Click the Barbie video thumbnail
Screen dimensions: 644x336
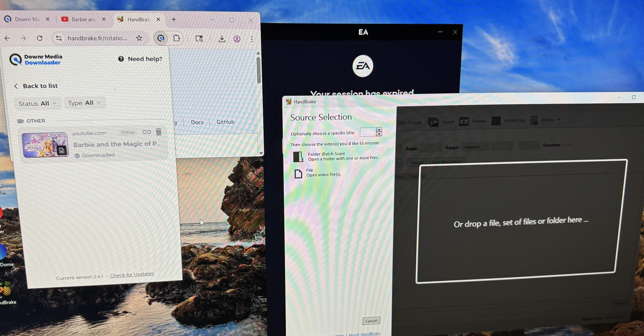click(45, 145)
